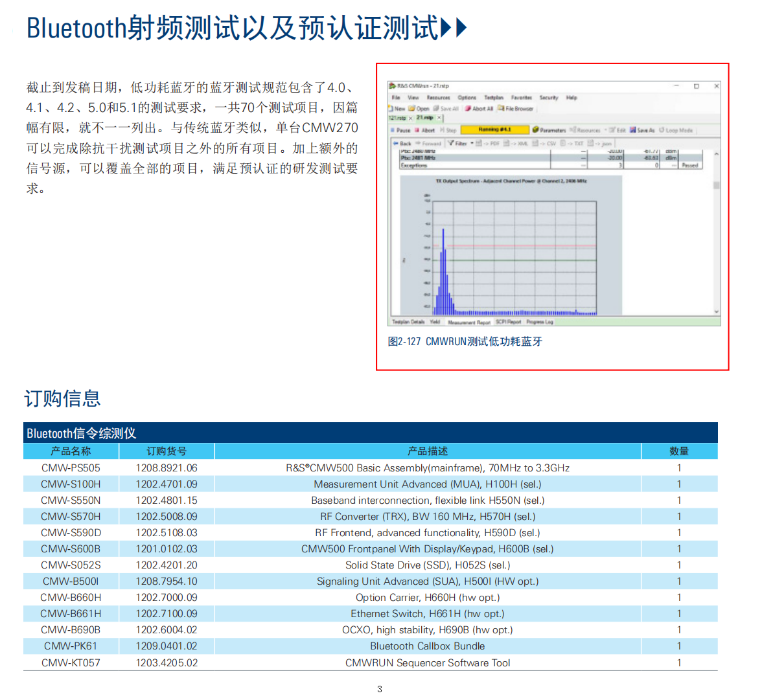This screenshot has height=700, width=762.
Task: Select the Measurement Report tab
Action: click(x=469, y=322)
